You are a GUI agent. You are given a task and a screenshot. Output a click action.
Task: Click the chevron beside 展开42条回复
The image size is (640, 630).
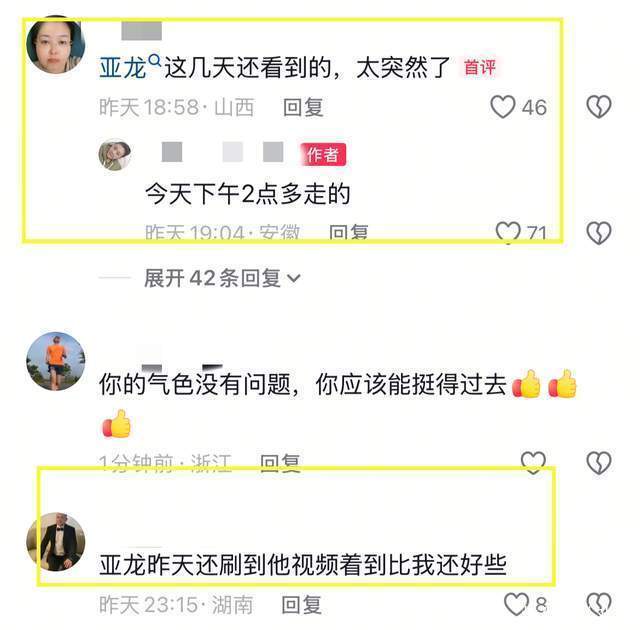pos(293,279)
